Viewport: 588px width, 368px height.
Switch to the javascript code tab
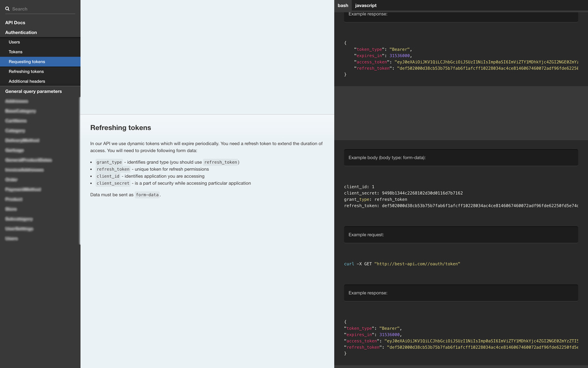pos(366,5)
